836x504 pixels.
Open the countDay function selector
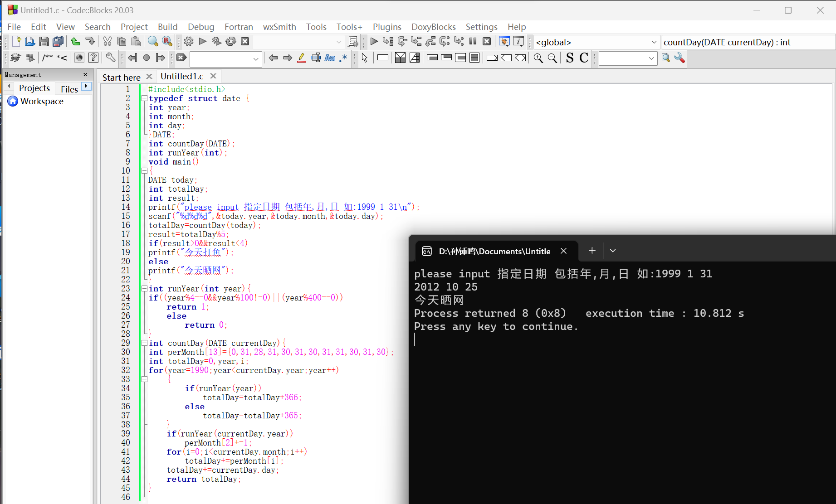point(748,42)
